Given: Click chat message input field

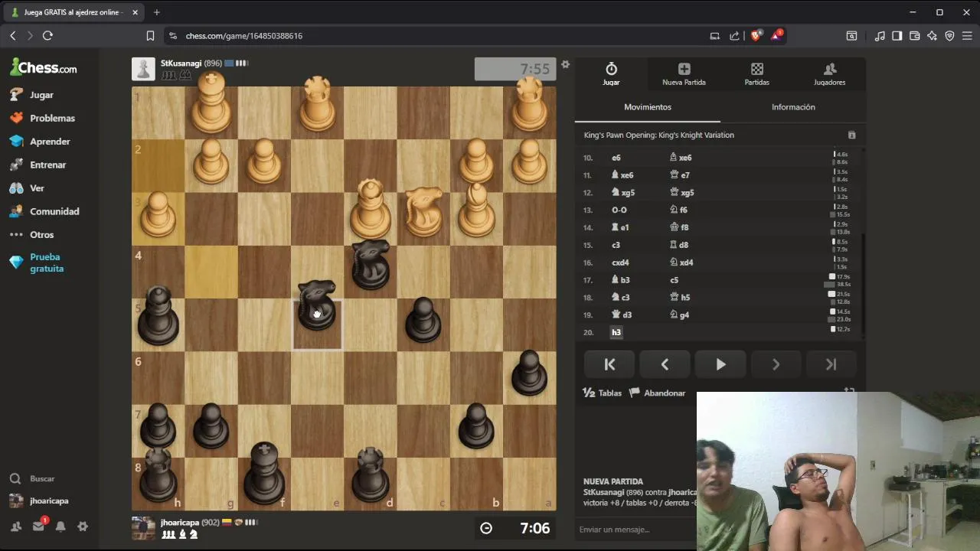Looking at the screenshot, I should tap(635, 530).
